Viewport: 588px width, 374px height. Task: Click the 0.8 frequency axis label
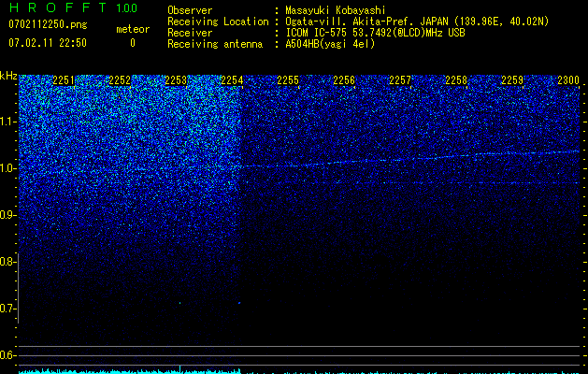pyautogui.click(x=8, y=262)
